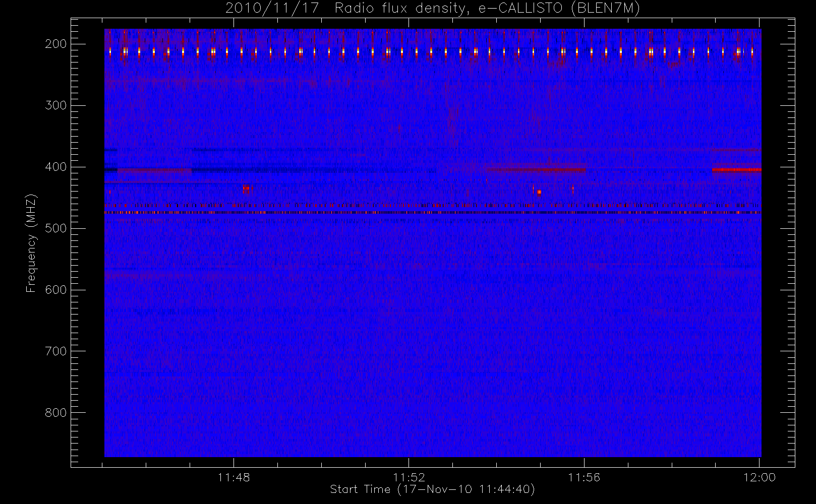The width and height of the screenshot is (816, 504).
Task: Click the bright red band near 400 MHz at right edge
Action: pos(736,170)
